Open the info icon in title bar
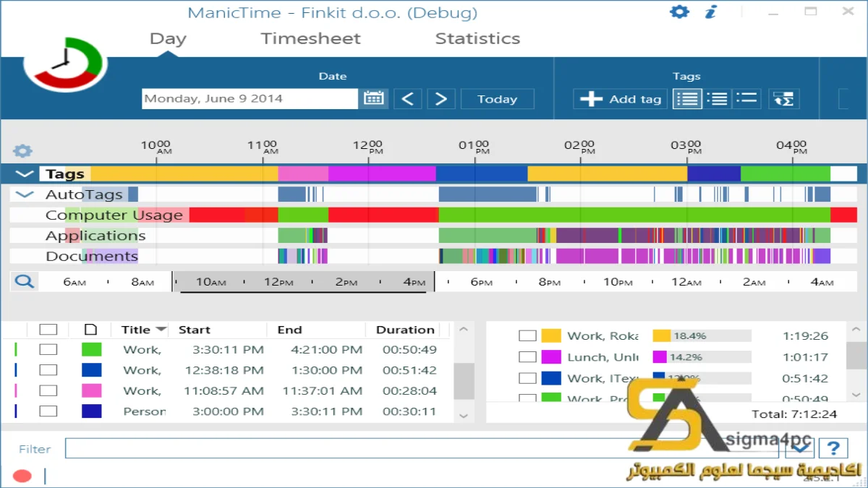The height and width of the screenshot is (488, 868). click(x=712, y=12)
